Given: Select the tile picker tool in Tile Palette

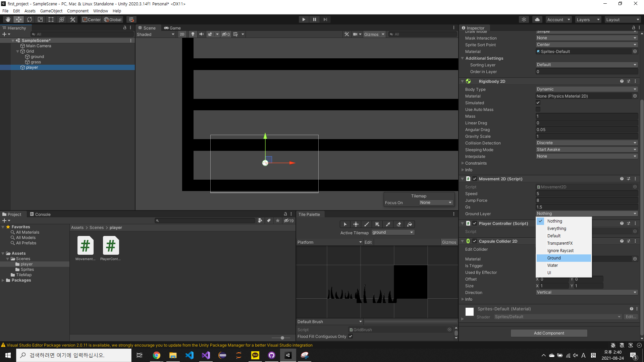Looking at the screenshot, I should click(x=388, y=224).
